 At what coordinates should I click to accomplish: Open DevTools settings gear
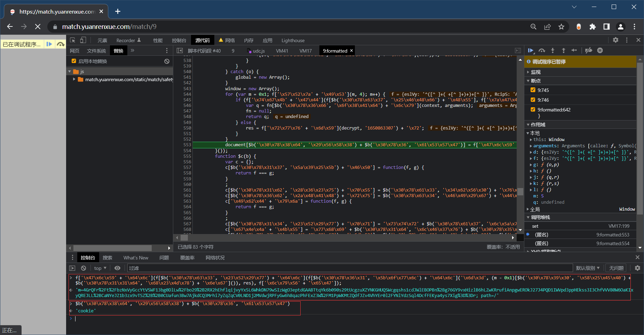coord(615,40)
